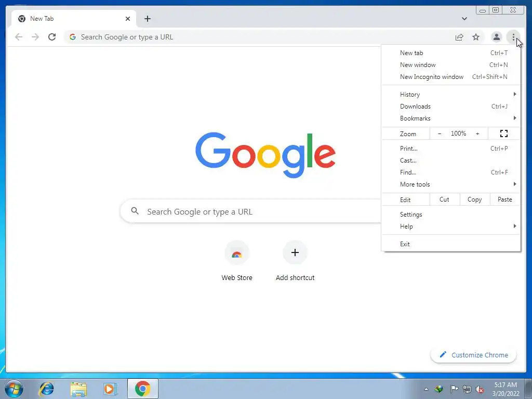Image resolution: width=532 pixels, height=399 pixels.
Task: Click the muted volume tray icon
Action: (x=480, y=389)
